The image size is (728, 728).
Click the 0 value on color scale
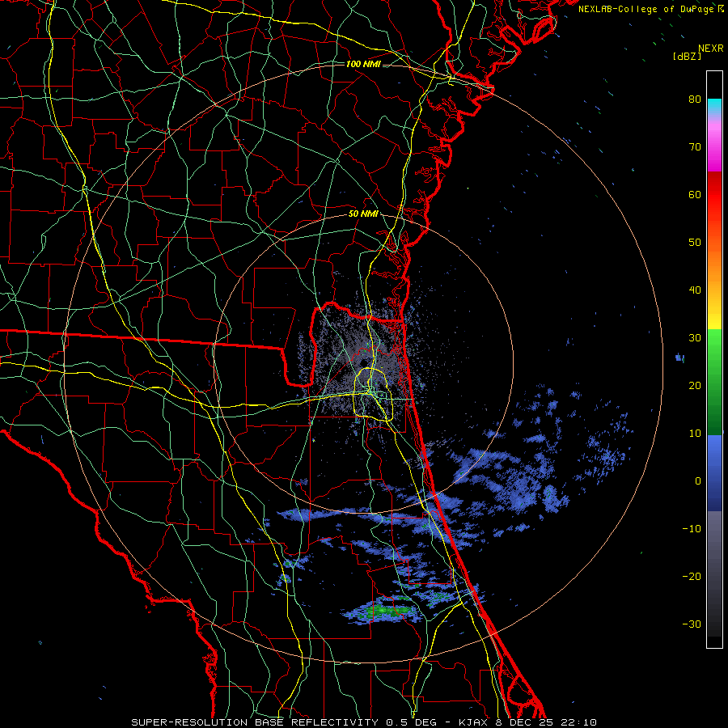[x=698, y=481]
